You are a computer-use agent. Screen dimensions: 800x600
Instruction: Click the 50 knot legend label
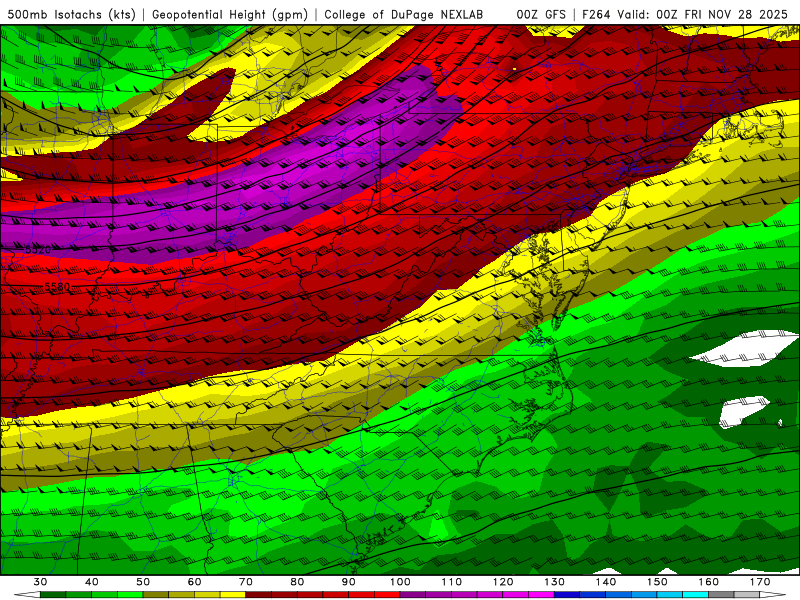[143, 582]
